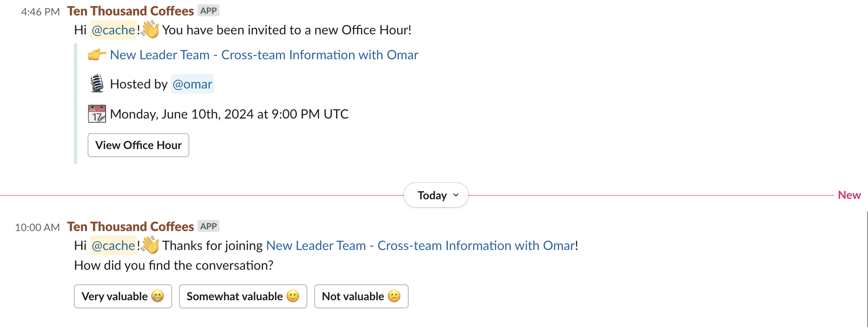Click the Ten Thousand Coffees name at 4:46 PM
The height and width of the screenshot is (329, 868).
(x=131, y=11)
